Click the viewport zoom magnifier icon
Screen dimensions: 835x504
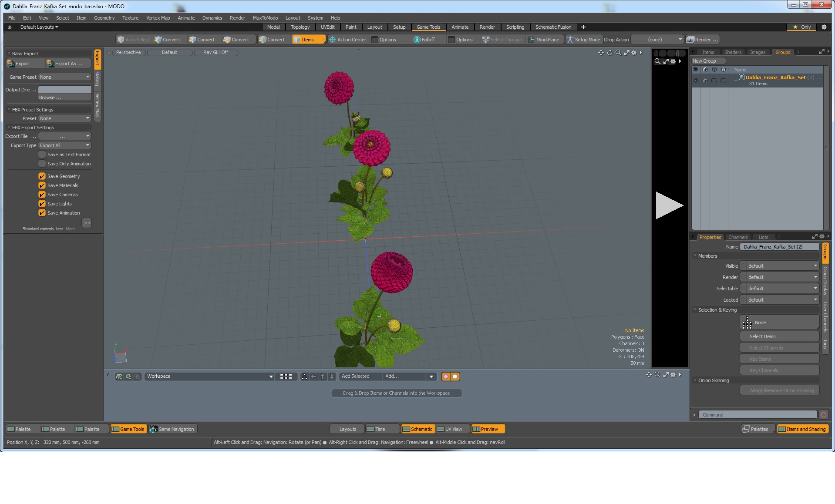pos(618,53)
